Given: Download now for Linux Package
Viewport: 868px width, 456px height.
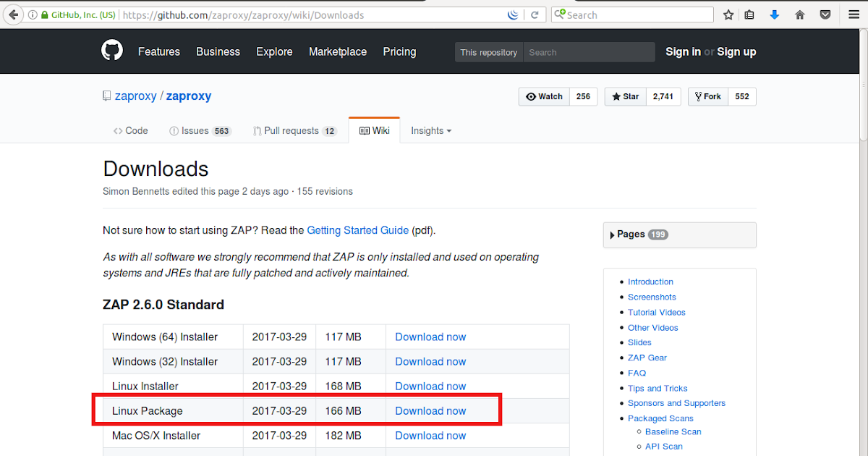Looking at the screenshot, I should pyautogui.click(x=430, y=410).
